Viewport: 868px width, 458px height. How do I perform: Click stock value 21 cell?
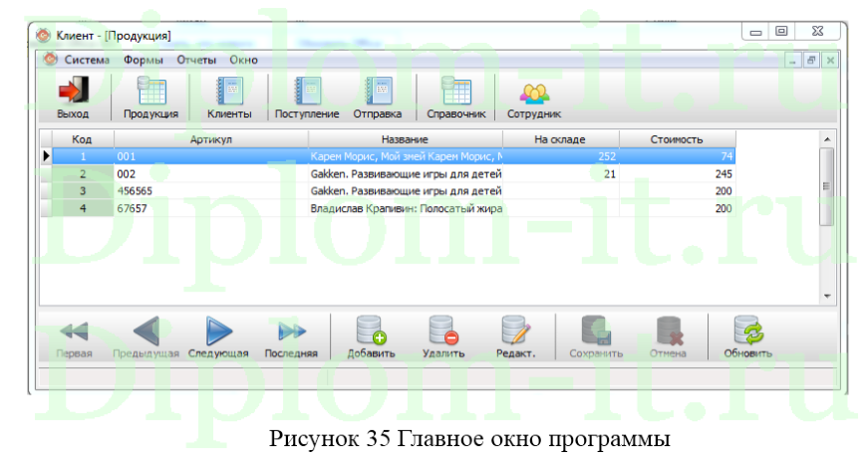560,173
